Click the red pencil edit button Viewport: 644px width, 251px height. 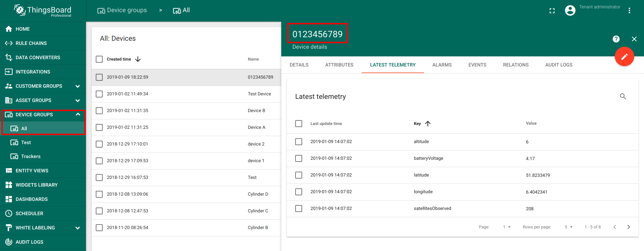pos(624,56)
